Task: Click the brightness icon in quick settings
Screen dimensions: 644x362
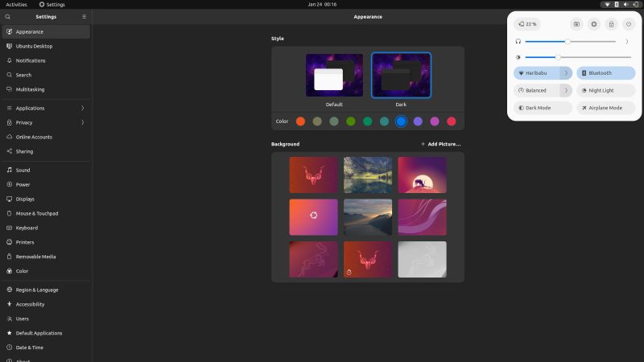Action: pos(518,57)
